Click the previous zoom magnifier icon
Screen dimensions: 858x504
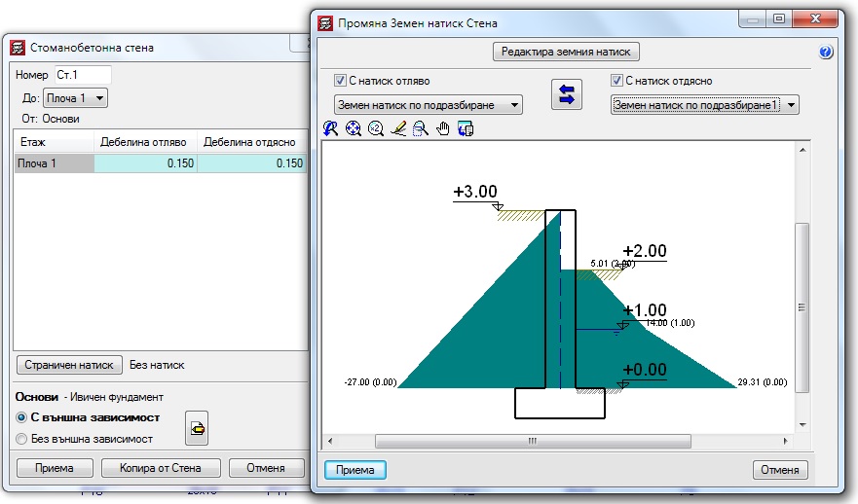coord(330,128)
